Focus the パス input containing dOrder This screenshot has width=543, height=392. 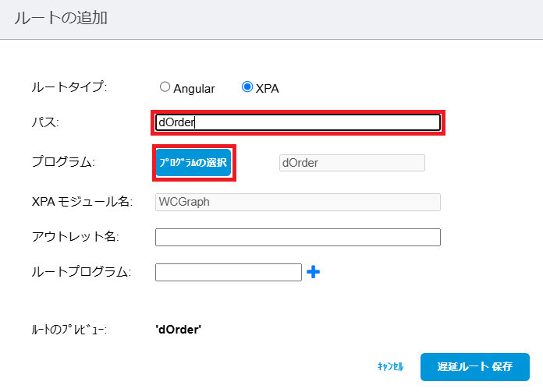(x=298, y=122)
